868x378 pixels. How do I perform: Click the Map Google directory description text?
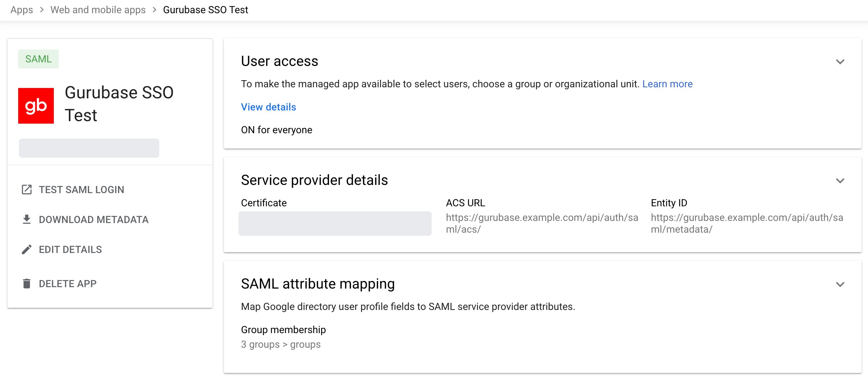pos(408,307)
